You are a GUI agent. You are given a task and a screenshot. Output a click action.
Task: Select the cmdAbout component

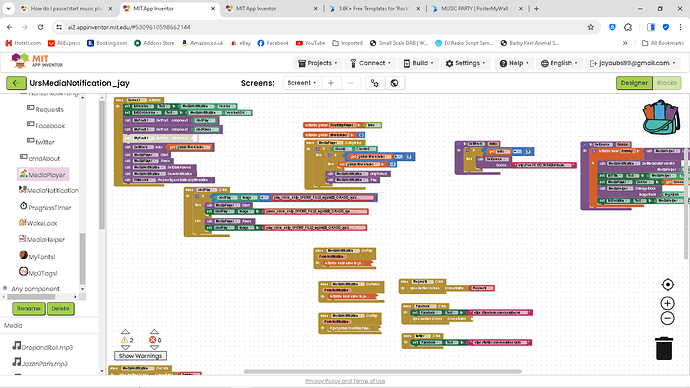(40, 158)
